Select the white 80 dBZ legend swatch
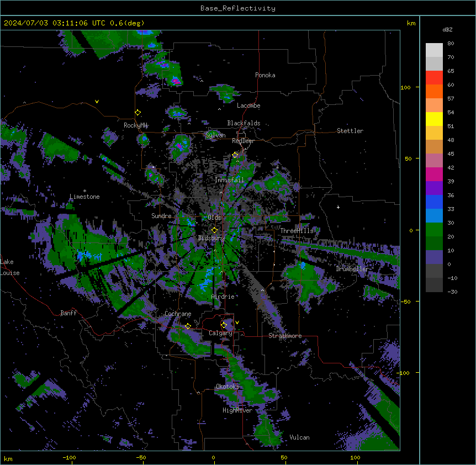 pyautogui.click(x=434, y=50)
